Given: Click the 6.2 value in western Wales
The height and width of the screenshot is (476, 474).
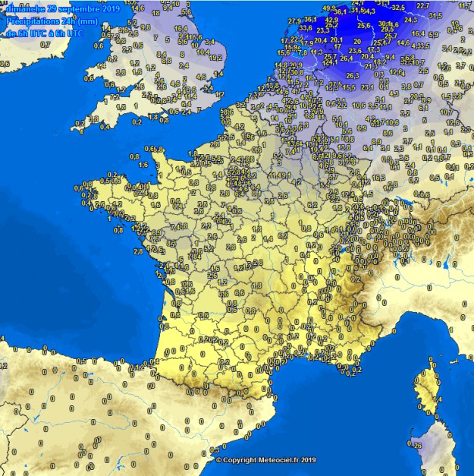Looking at the screenshot, I should (111, 59).
